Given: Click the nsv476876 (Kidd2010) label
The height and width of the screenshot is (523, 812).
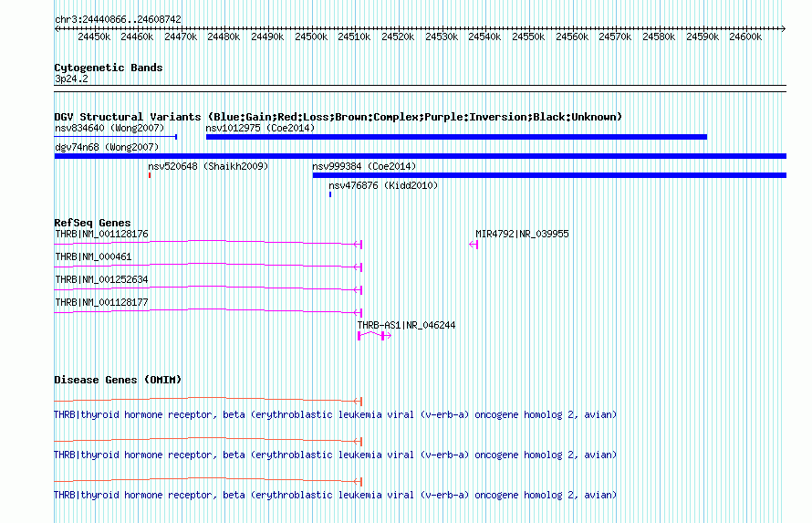Looking at the screenshot, I should 383,185.
